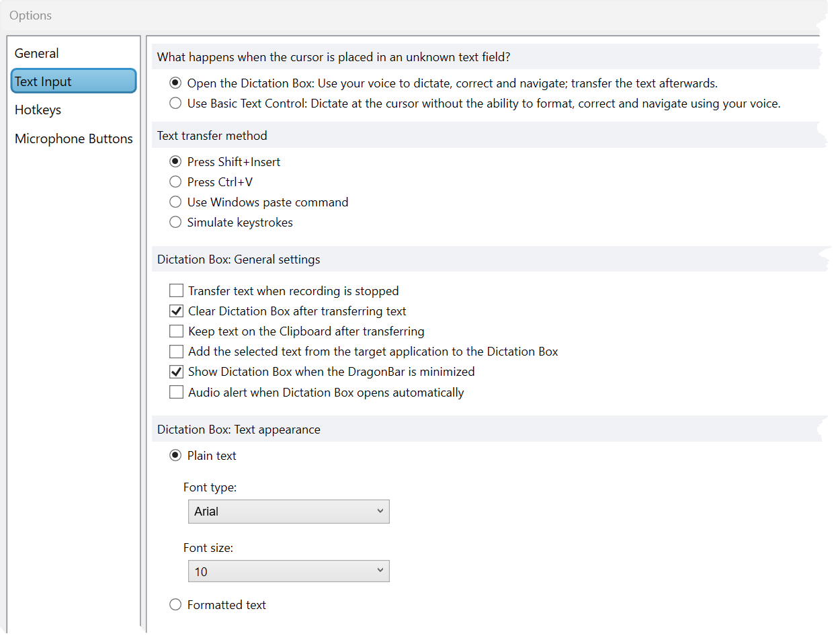This screenshot has height=644, width=836.
Task: Select Open the Dictation Box option
Action: (175, 83)
